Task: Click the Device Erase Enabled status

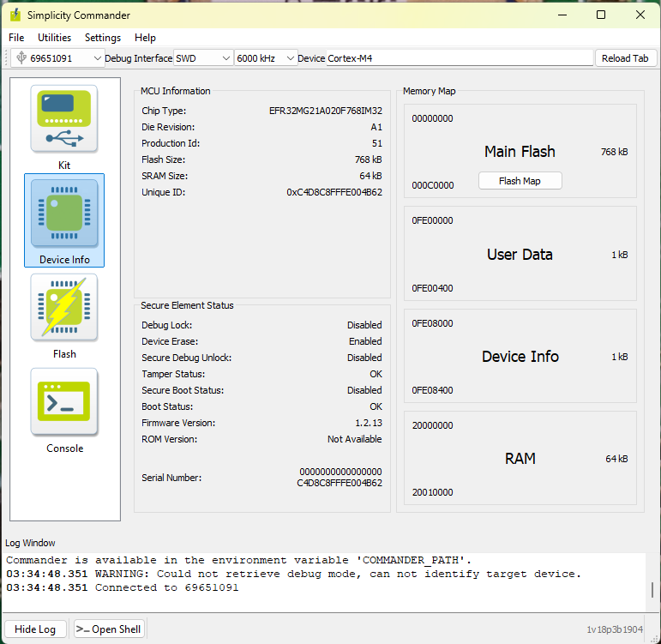Action: coord(365,341)
